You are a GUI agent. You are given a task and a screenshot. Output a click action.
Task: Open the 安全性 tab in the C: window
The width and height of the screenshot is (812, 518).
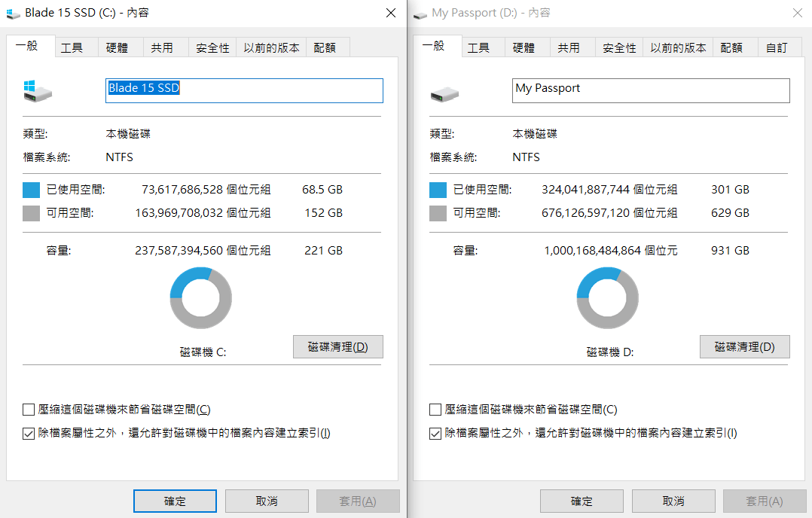[x=212, y=47]
